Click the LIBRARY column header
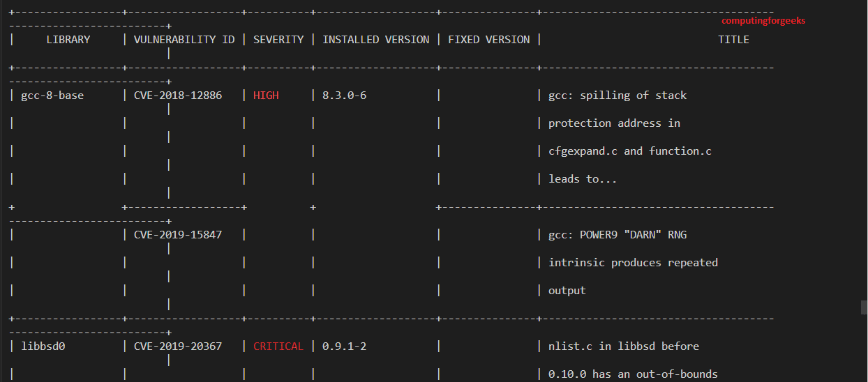Viewport: 868px width, 382px height. [68, 40]
